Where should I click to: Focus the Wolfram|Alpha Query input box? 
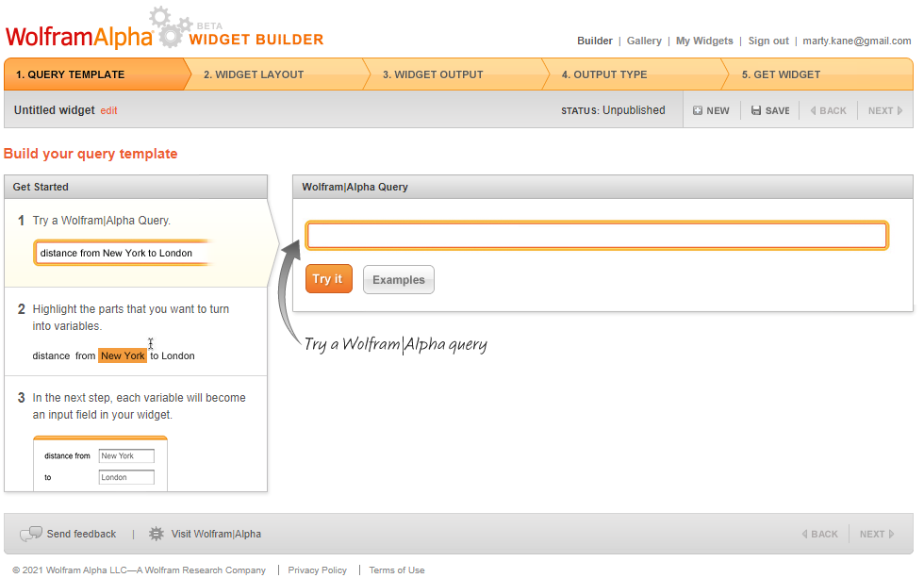[596, 236]
